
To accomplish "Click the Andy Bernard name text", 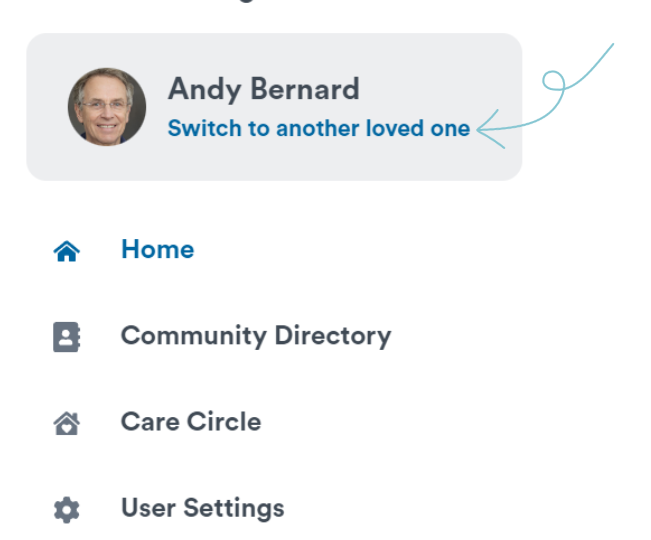I will pos(264,89).
